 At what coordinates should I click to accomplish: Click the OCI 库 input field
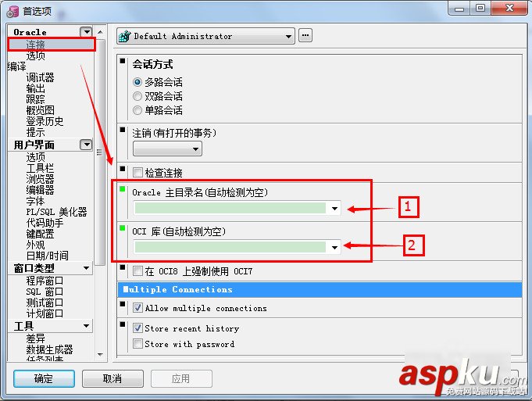click(x=230, y=247)
